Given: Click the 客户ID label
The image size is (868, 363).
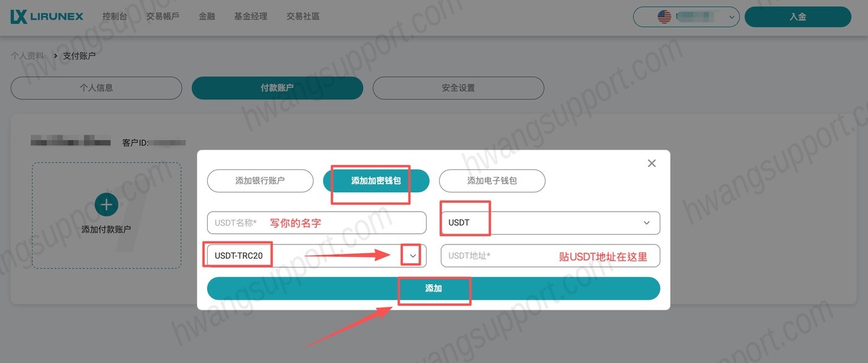Looking at the screenshot, I should pos(135,143).
